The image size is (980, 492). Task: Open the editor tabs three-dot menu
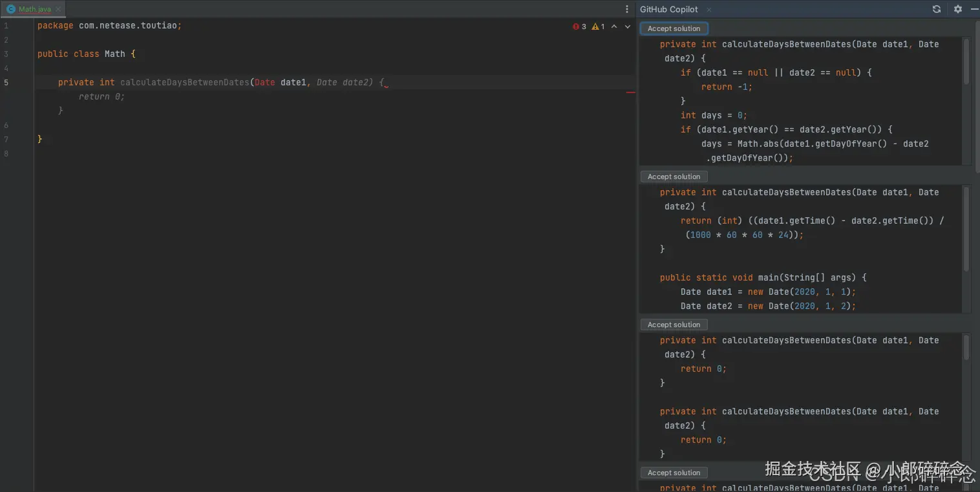(626, 9)
